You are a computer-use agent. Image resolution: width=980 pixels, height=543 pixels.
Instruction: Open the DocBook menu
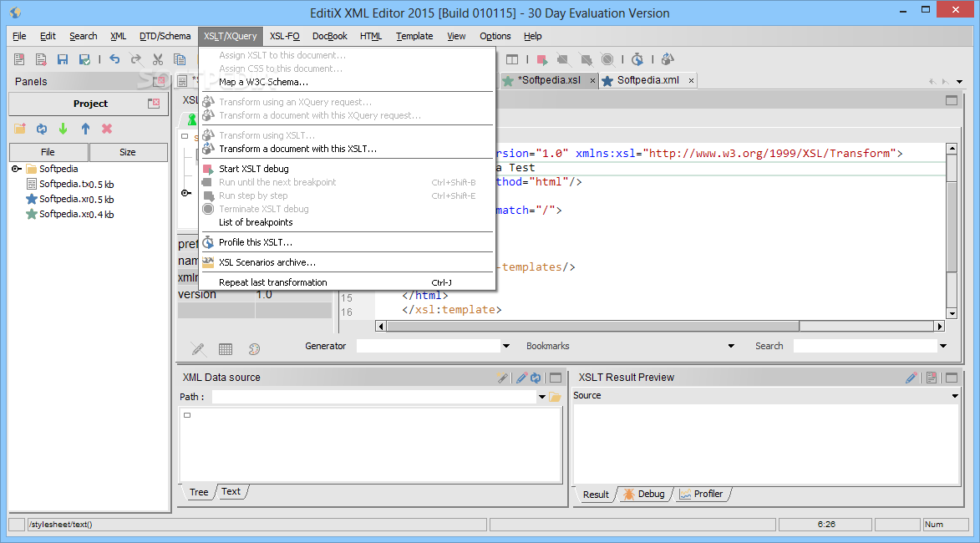pos(329,36)
